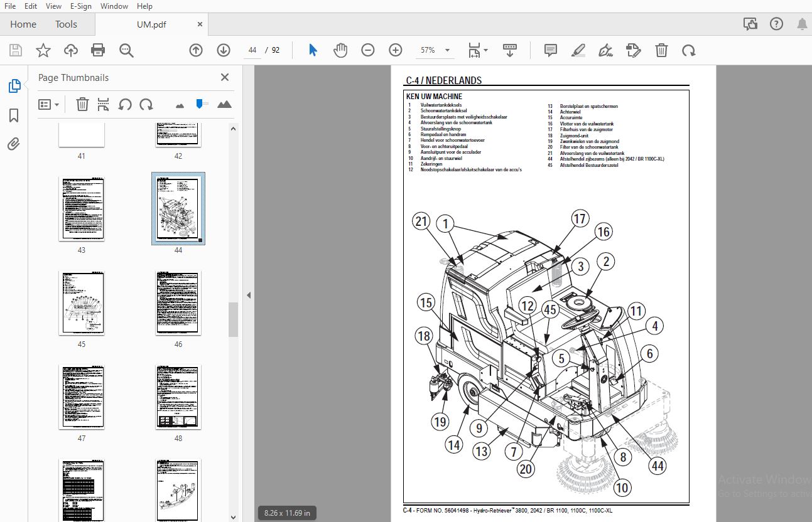Image resolution: width=812 pixels, height=522 pixels.
Task: Show the Page Thumbnails sidebar pane
Action: [x=14, y=87]
